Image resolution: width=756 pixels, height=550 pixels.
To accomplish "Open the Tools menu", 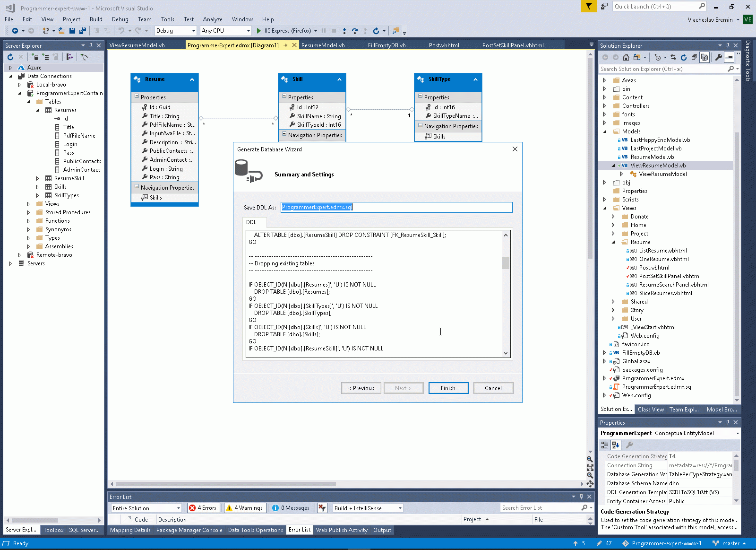I will 167,19.
